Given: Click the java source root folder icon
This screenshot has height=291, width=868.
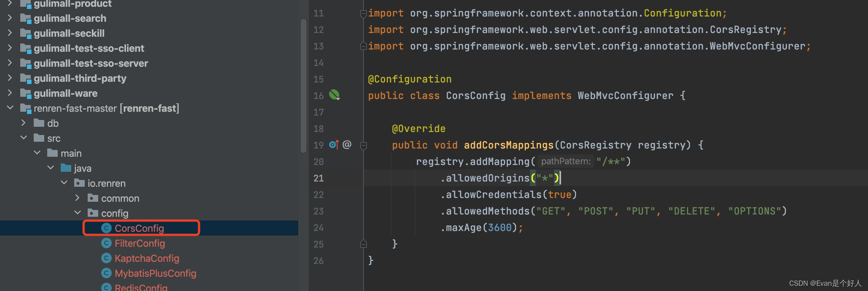Looking at the screenshot, I should 66,168.
